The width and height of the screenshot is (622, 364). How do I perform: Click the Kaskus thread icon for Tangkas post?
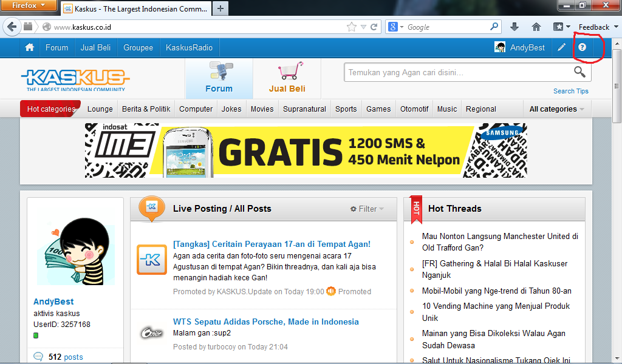point(151,260)
